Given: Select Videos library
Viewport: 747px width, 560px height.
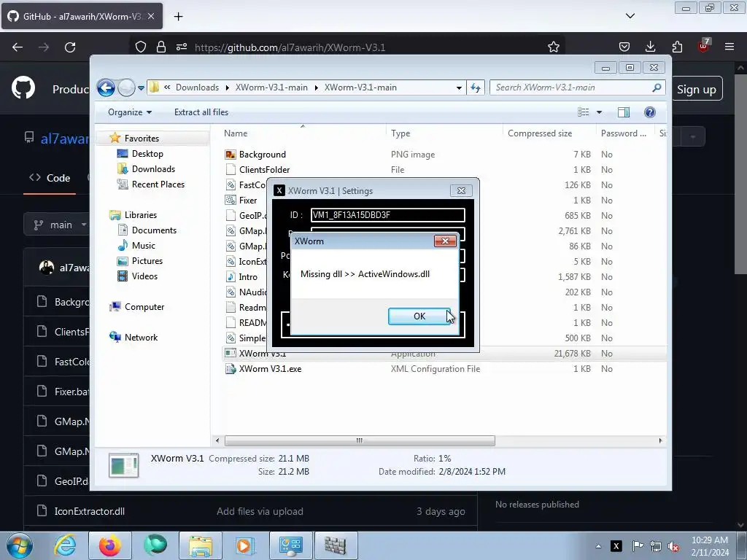Looking at the screenshot, I should tap(144, 276).
